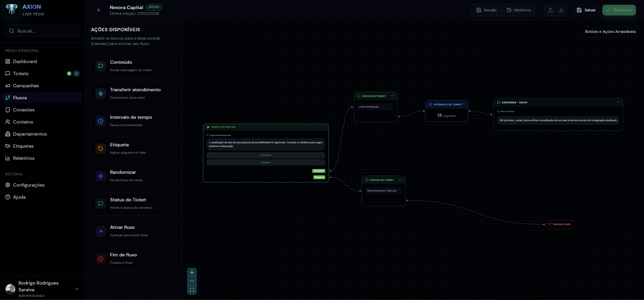Select the Randomizar action block
Screen dimensions: 644x300
pos(134,176)
